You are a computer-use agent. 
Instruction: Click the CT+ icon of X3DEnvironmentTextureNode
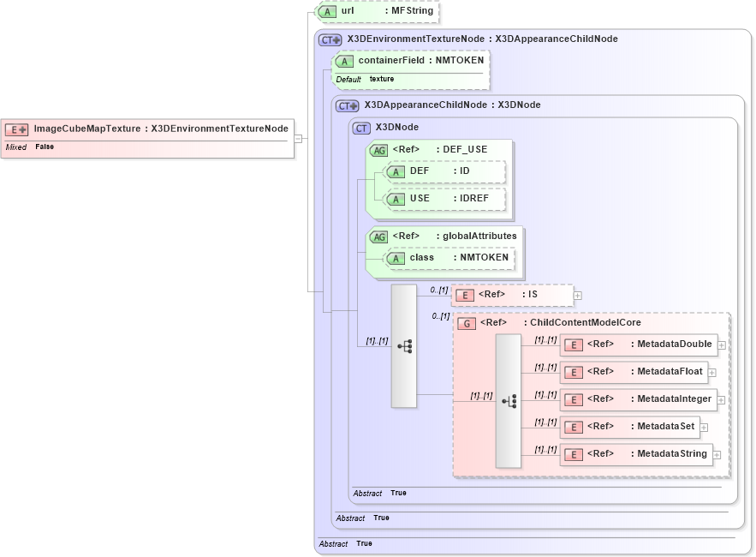[330, 39]
